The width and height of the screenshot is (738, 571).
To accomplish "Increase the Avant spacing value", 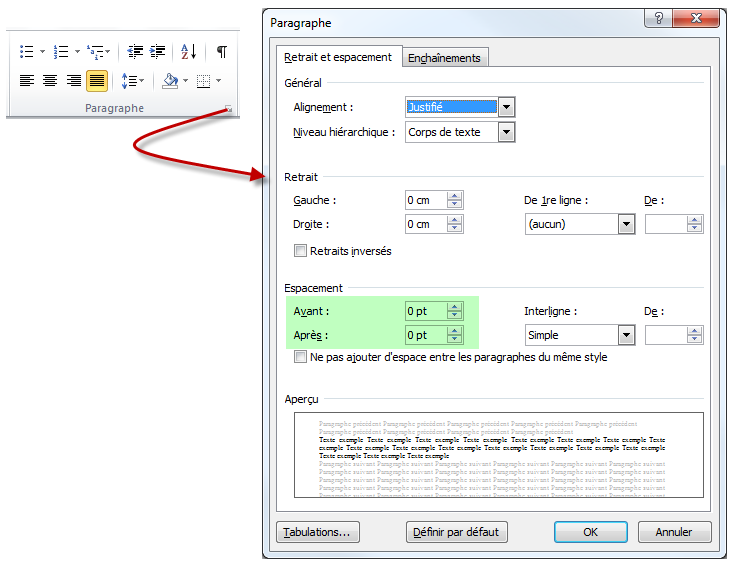I will (x=454, y=307).
